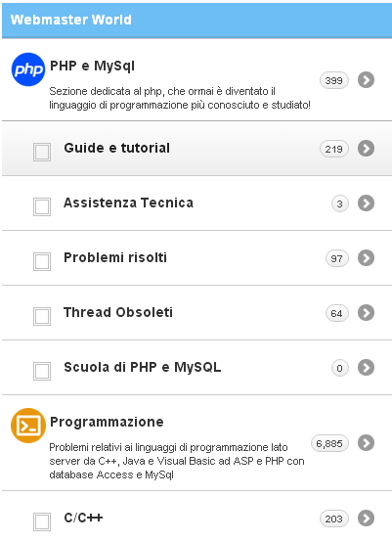The width and height of the screenshot is (392, 542).
Task: Tick the Problemi risolti checkbox
Action: pos(42,261)
